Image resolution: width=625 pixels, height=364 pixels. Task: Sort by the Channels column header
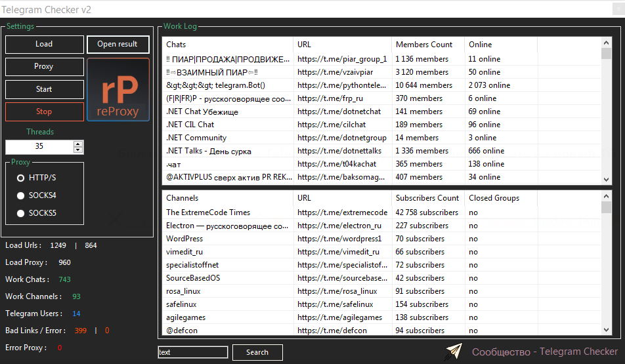click(228, 198)
